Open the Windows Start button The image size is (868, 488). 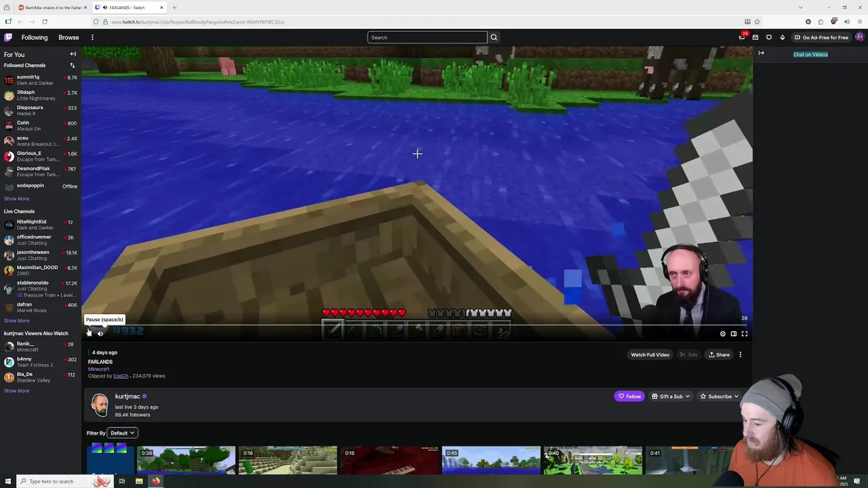[7, 481]
